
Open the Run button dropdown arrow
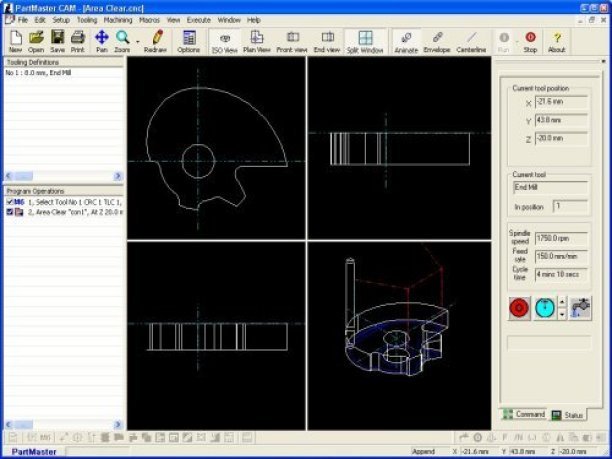517,41
